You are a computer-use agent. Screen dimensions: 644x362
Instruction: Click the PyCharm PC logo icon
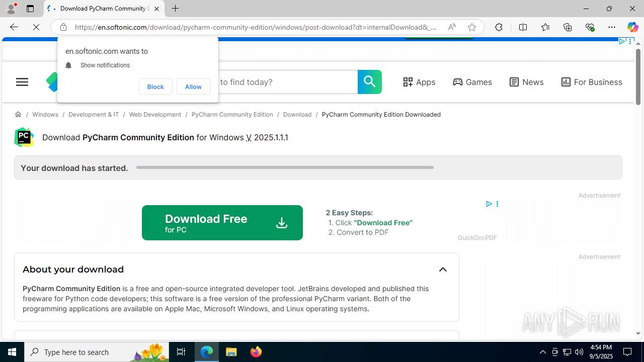(x=24, y=137)
